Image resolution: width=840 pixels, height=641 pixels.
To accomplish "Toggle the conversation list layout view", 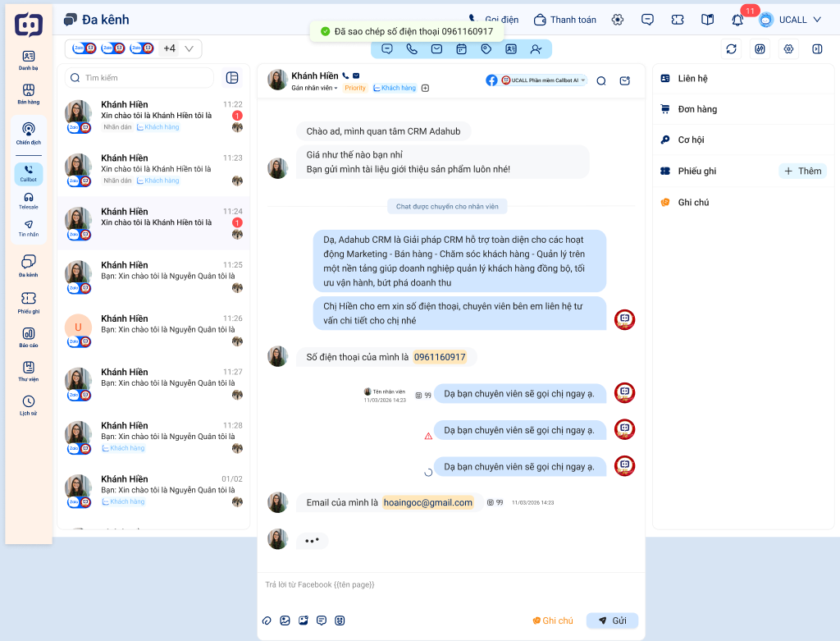I will click(232, 78).
